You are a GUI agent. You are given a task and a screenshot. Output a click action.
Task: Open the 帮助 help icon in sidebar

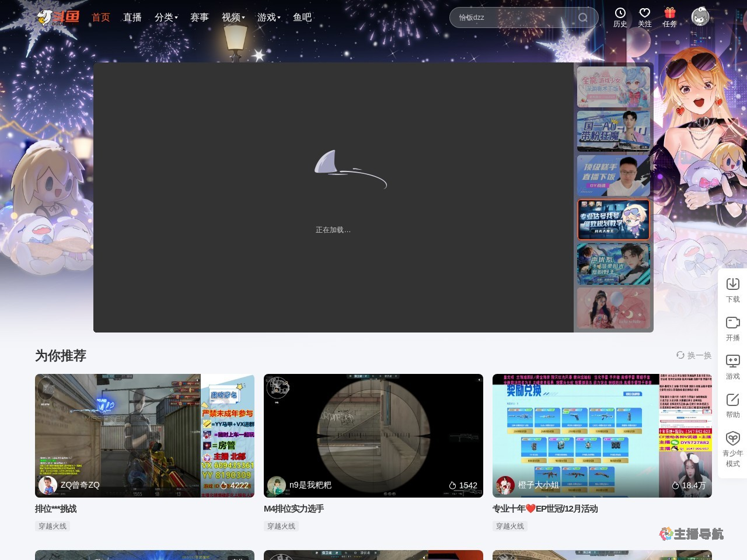(732, 400)
